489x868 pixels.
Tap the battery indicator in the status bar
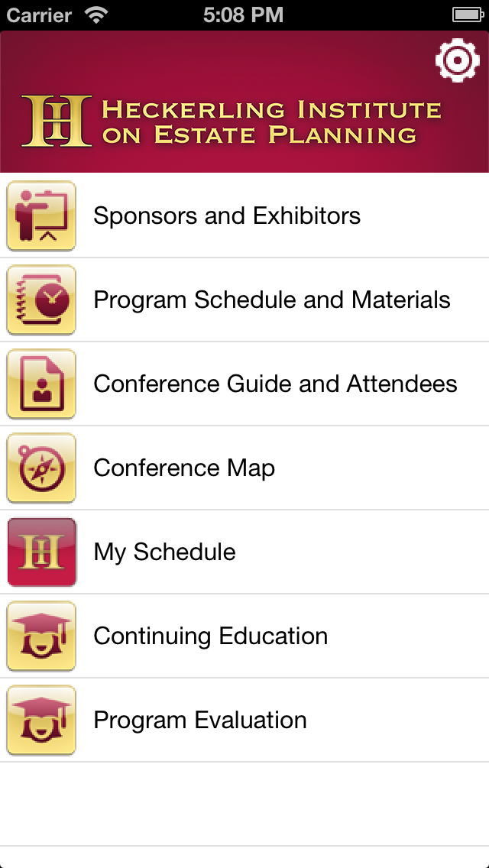(x=468, y=15)
